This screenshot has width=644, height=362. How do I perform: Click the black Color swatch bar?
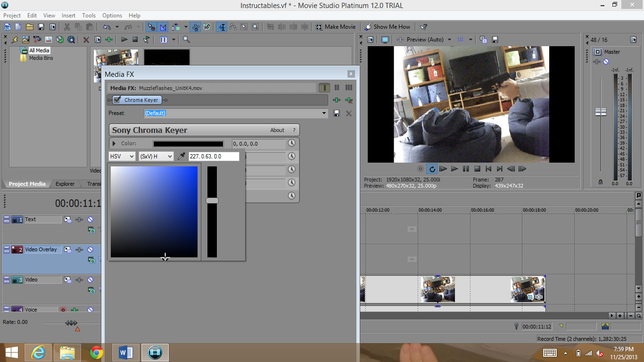[188, 144]
